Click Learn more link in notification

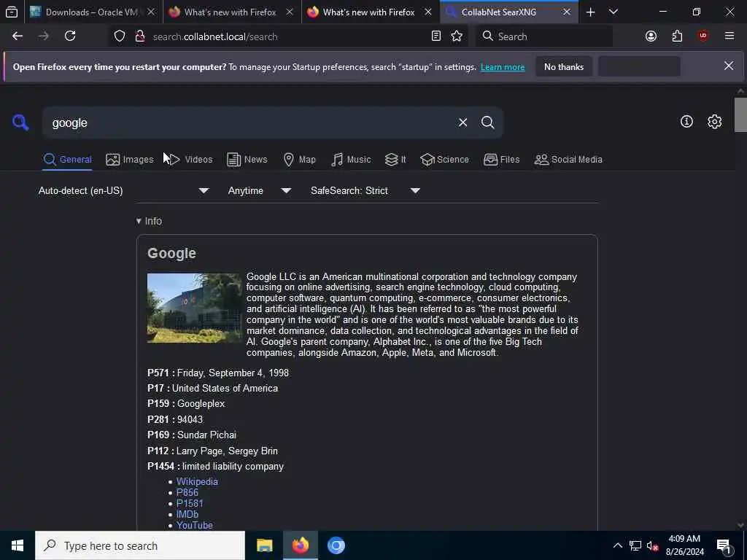tap(502, 67)
